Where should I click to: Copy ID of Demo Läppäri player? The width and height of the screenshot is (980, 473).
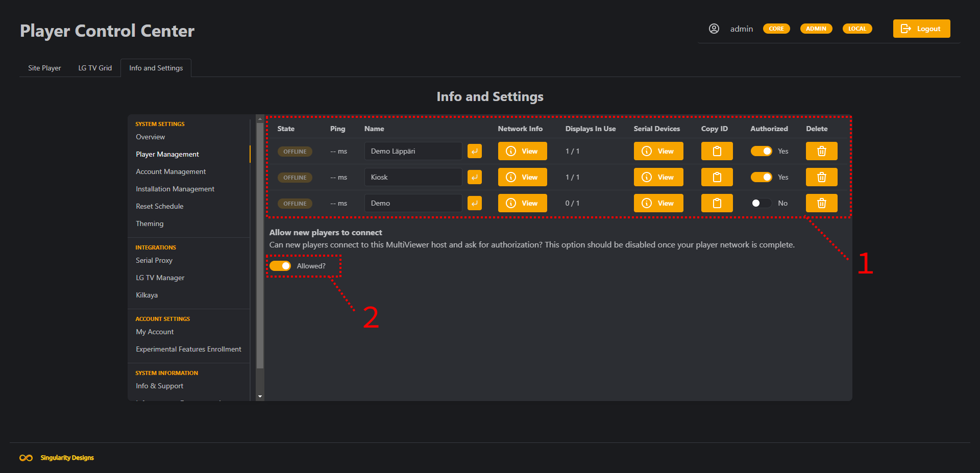coord(717,151)
